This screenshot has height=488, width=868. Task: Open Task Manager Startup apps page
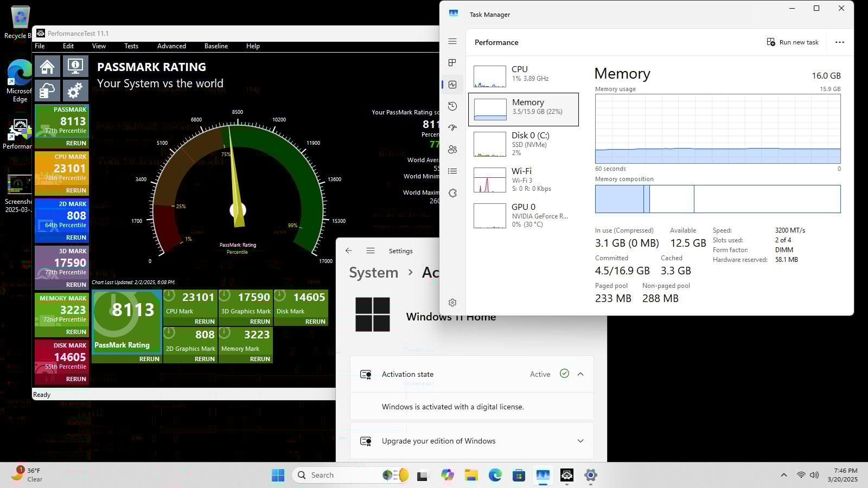click(x=452, y=128)
